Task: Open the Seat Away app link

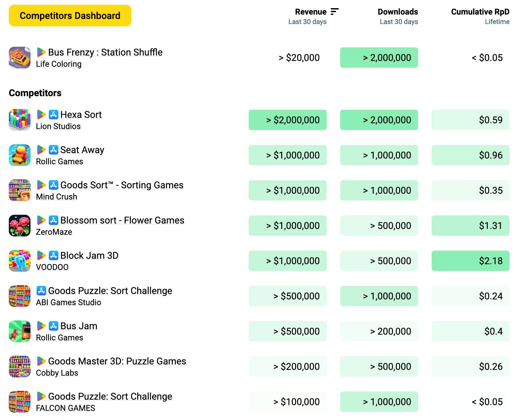Action: 82,150
